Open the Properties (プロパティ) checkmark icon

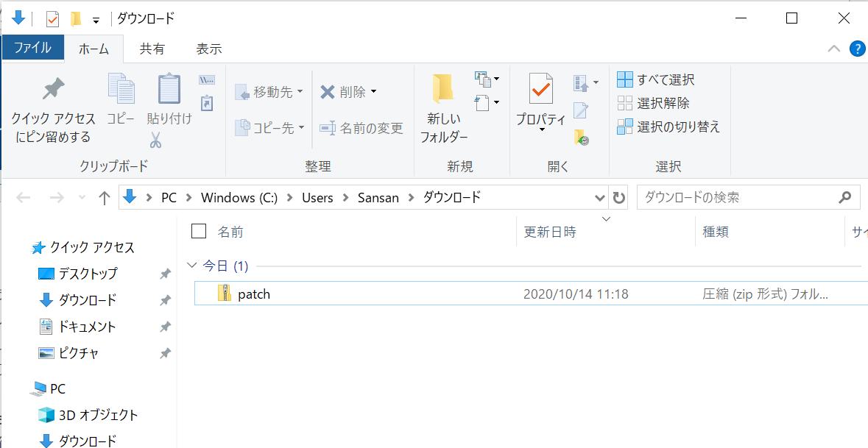pyautogui.click(x=541, y=88)
